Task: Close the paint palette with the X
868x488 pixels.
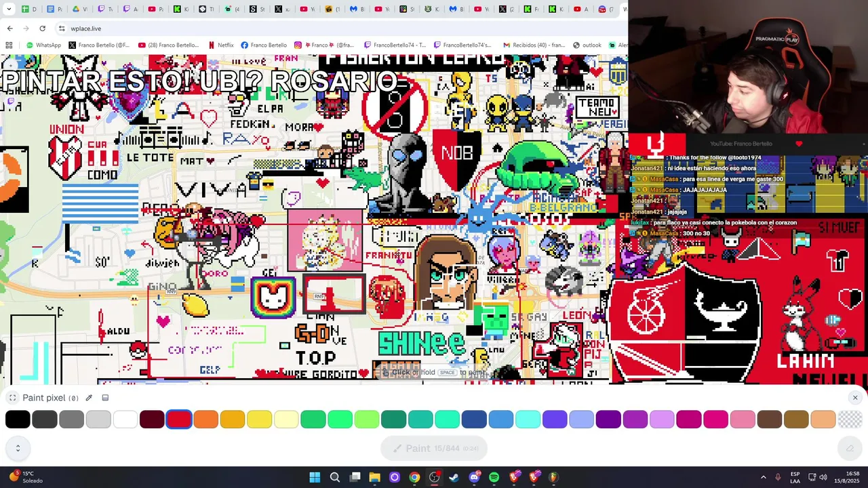Action: point(855,398)
